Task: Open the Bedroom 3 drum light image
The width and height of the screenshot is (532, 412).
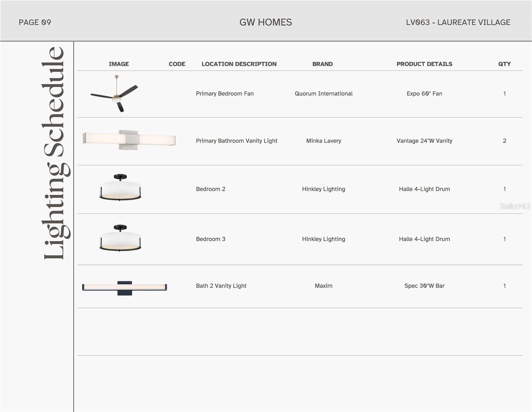Action: pos(120,238)
